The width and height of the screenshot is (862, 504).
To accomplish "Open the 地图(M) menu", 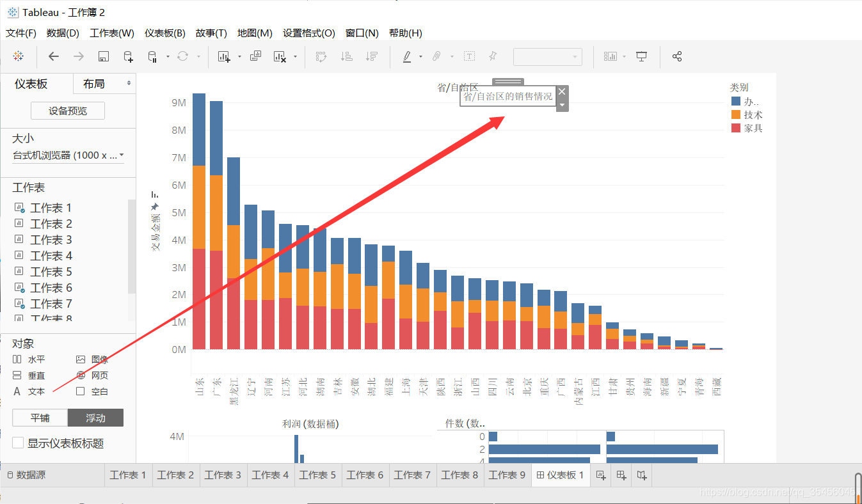I will (255, 33).
